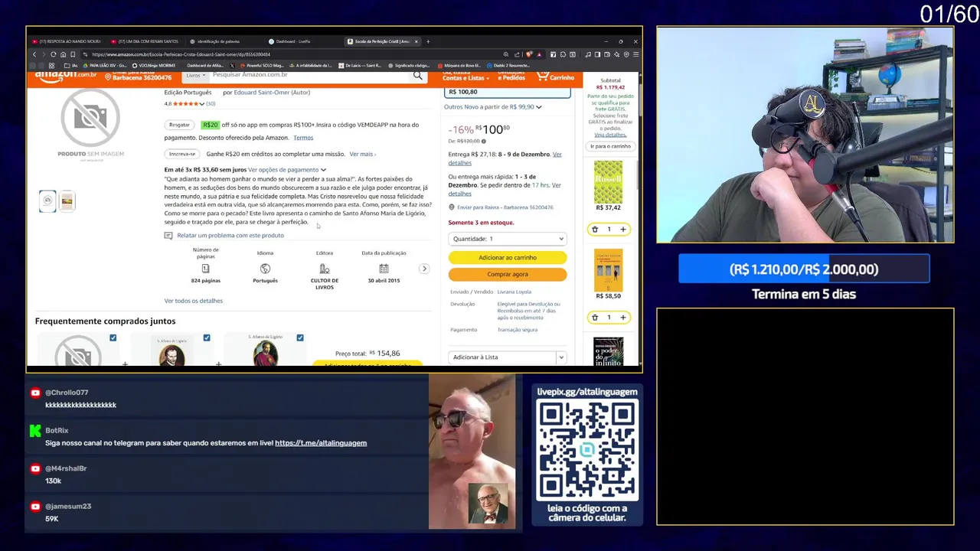Remove the R$ 58,50 book with trash icon

pyautogui.click(x=595, y=317)
